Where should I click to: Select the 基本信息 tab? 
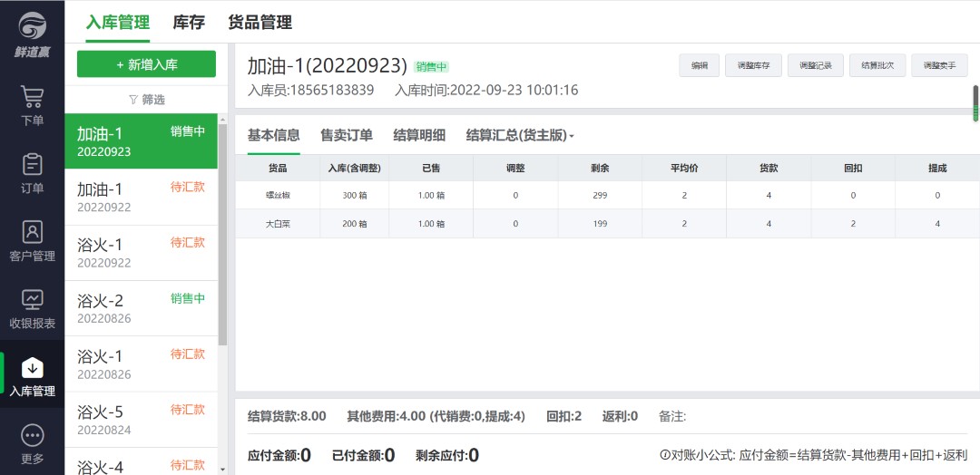click(274, 135)
